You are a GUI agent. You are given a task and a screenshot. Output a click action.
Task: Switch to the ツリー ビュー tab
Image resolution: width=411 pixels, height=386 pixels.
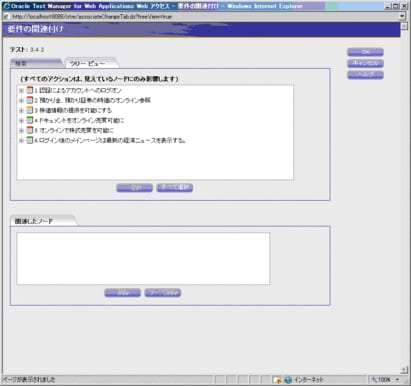point(91,63)
